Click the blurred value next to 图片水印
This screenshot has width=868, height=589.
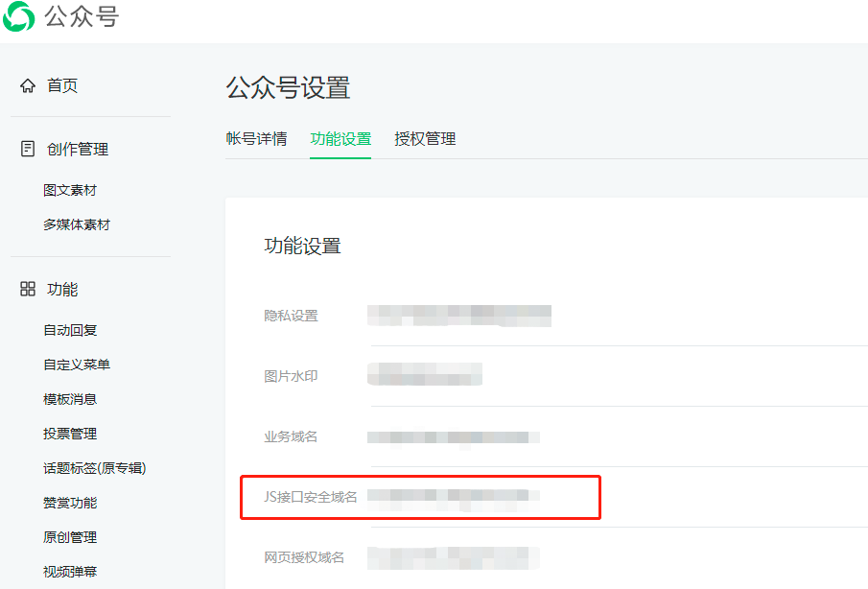425,374
